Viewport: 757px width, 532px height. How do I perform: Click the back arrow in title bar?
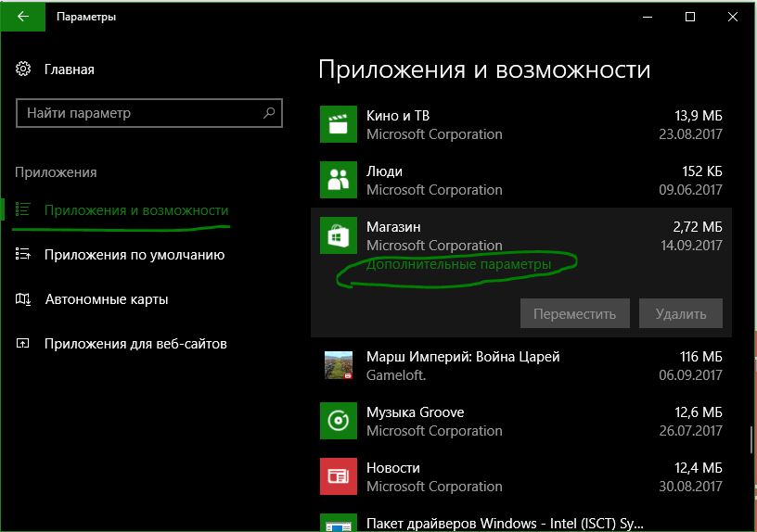tap(22, 17)
